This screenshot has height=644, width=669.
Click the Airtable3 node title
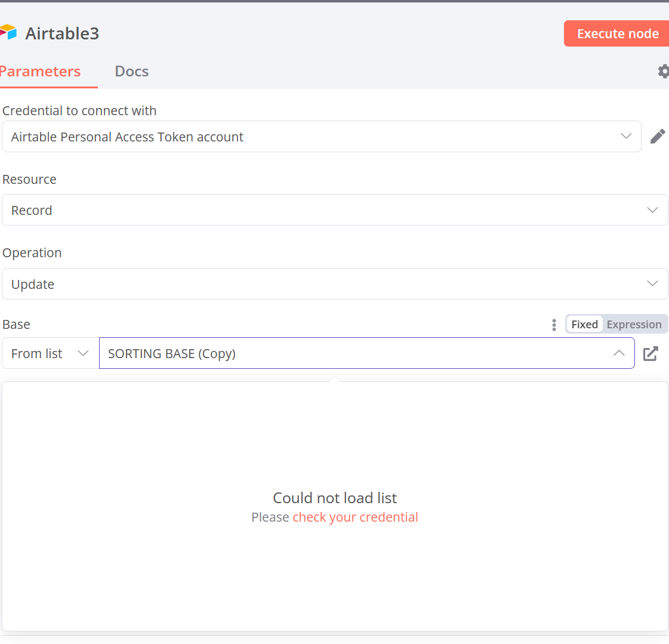coord(62,33)
